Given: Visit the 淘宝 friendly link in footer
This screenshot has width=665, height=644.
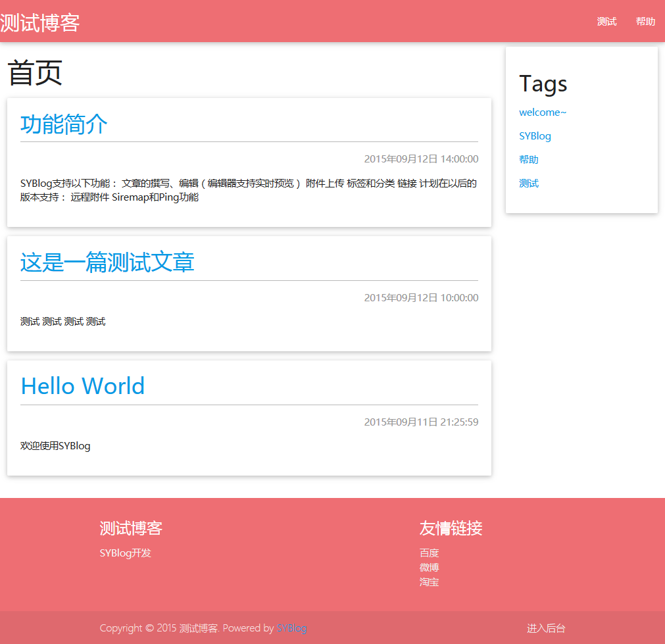Looking at the screenshot, I should pos(429,582).
